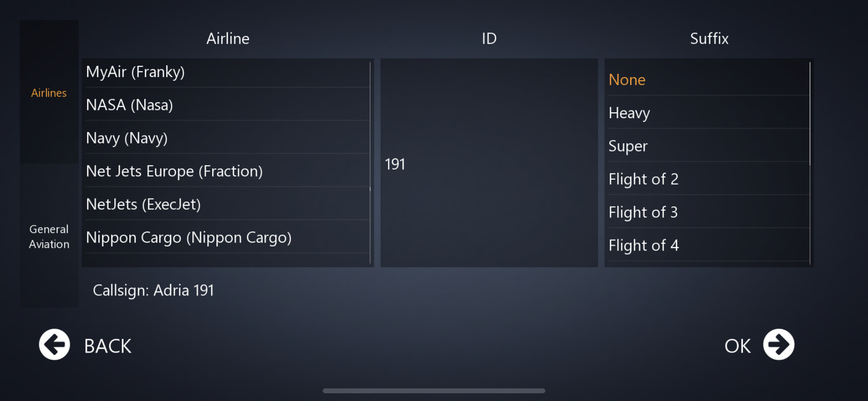
Task: Tap the OK forward arrow icon
Action: click(778, 345)
